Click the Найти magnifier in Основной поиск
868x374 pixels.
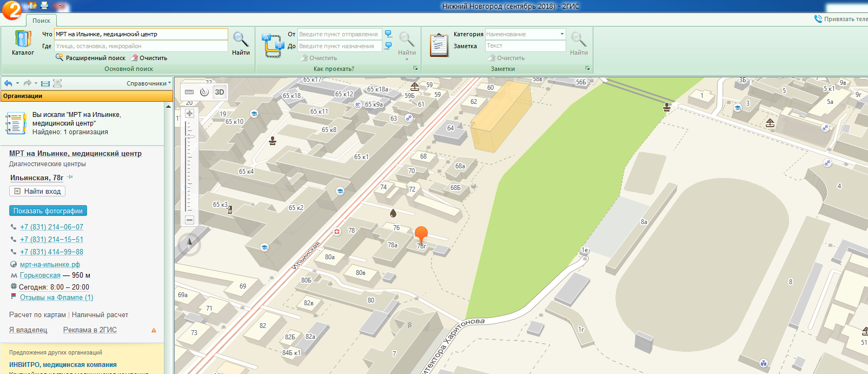click(241, 43)
